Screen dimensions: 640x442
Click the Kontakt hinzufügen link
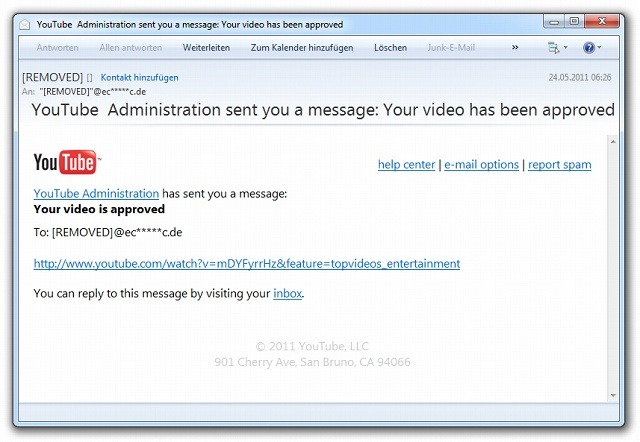coord(140,78)
